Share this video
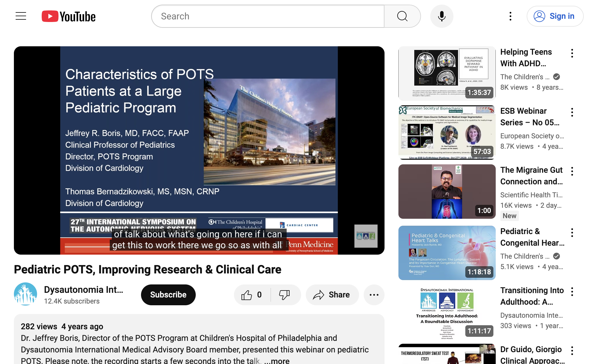The height and width of the screenshot is (364, 593). 332,295
